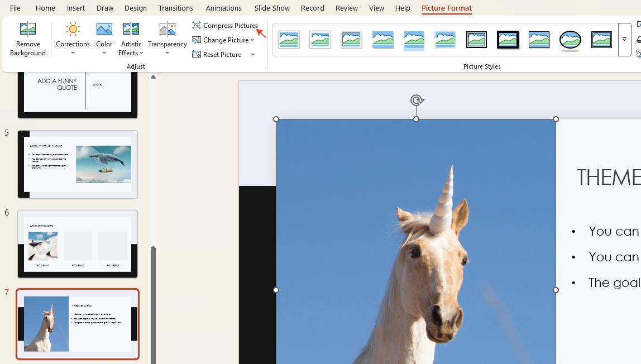Expand the Picture Styles gallery

pos(624,39)
